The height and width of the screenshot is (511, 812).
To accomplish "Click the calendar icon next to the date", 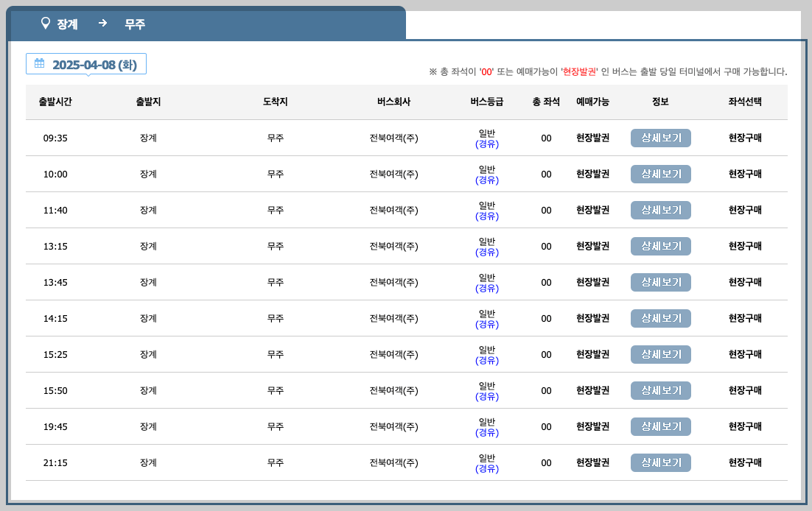I will [x=41, y=63].
